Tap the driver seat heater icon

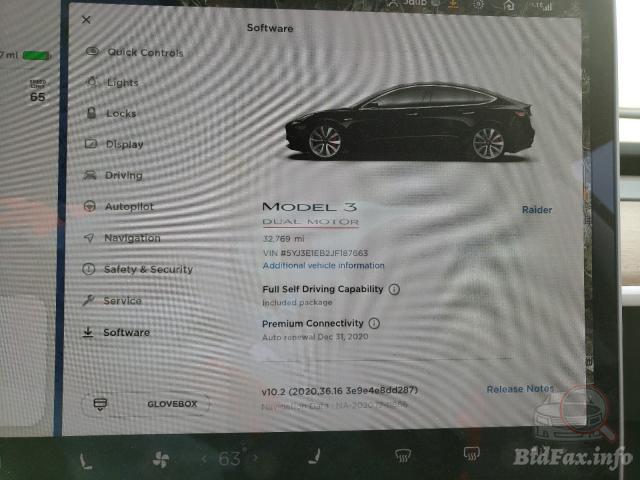pyautogui.click(x=86, y=460)
